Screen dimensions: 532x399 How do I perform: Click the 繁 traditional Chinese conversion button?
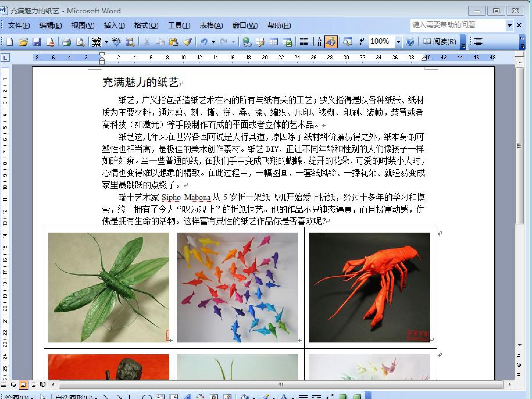click(x=97, y=42)
